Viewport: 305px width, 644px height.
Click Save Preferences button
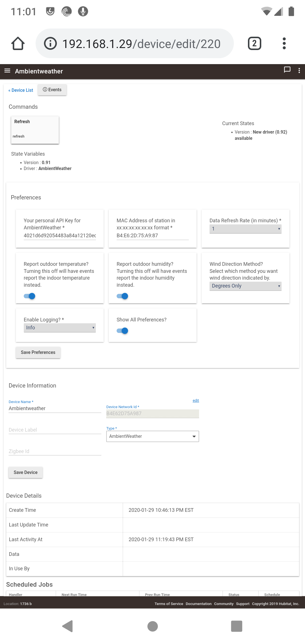point(38,353)
